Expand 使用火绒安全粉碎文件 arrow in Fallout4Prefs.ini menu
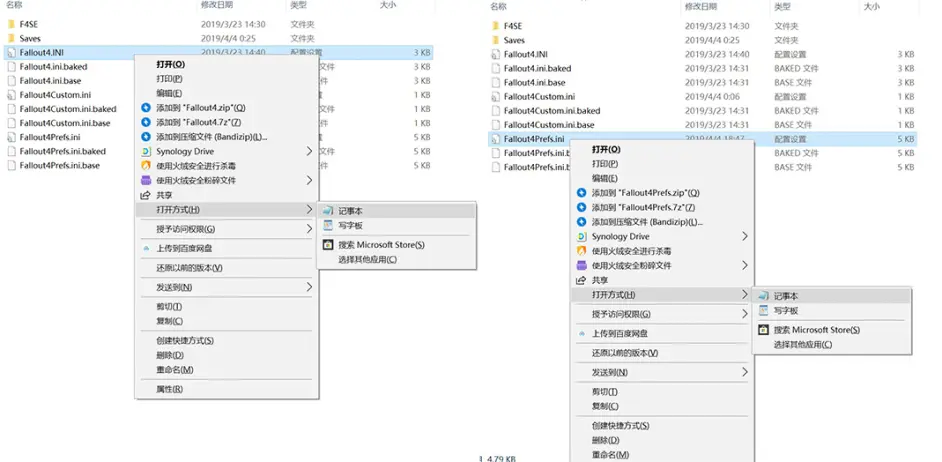Screen dimensions: 942x462 pyautogui.click(x=745, y=266)
